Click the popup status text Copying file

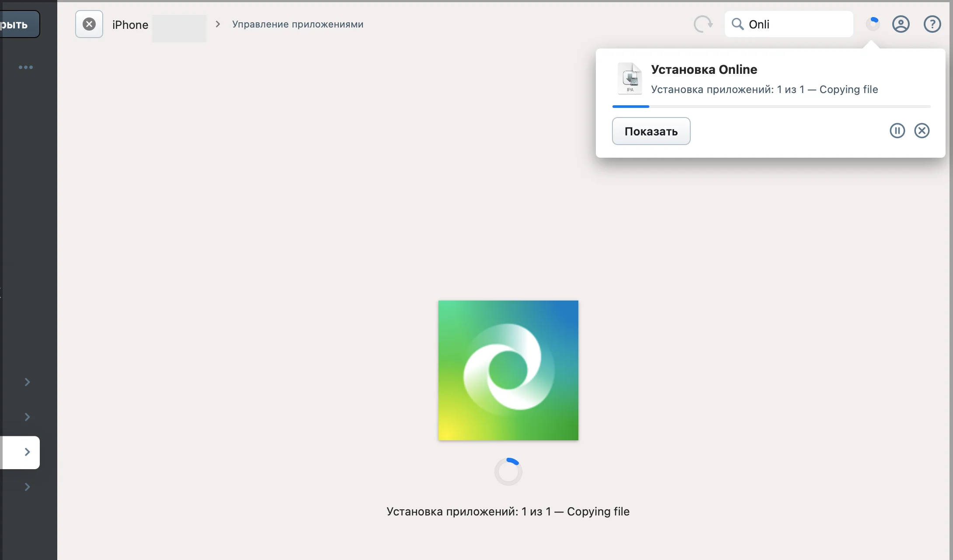765,90
